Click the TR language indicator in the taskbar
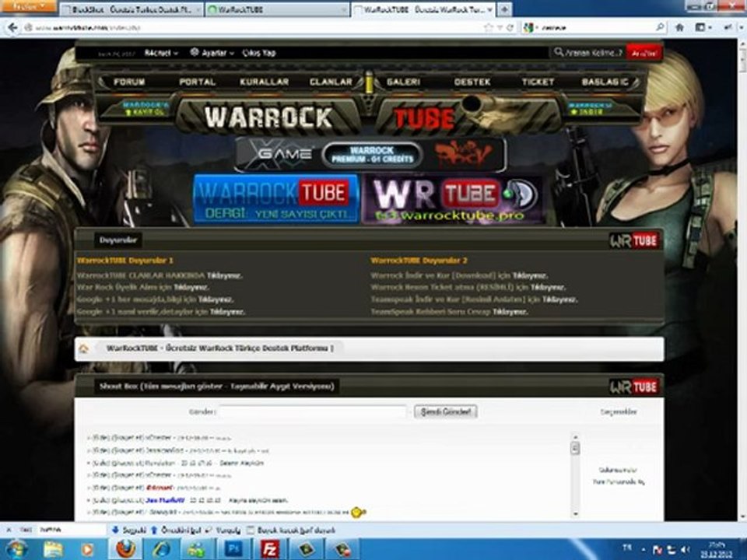This screenshot has height=560, width=747. pos(626,548)
